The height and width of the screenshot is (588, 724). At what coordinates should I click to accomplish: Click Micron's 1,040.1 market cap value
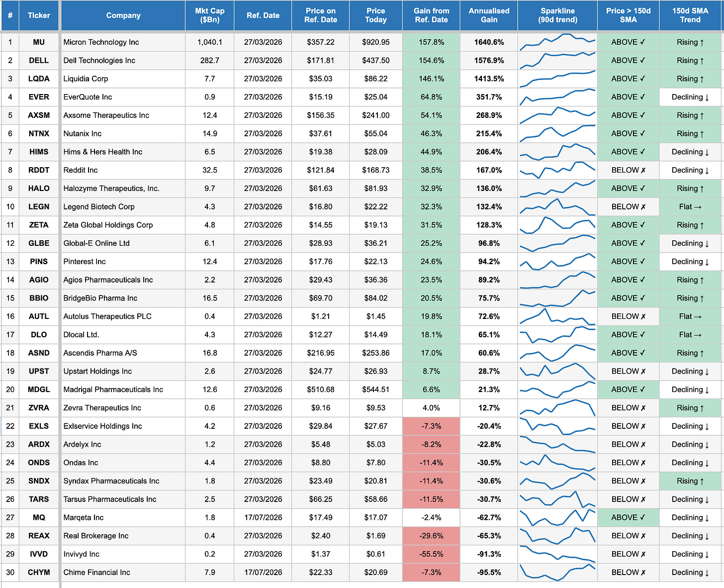click(210, 42)
